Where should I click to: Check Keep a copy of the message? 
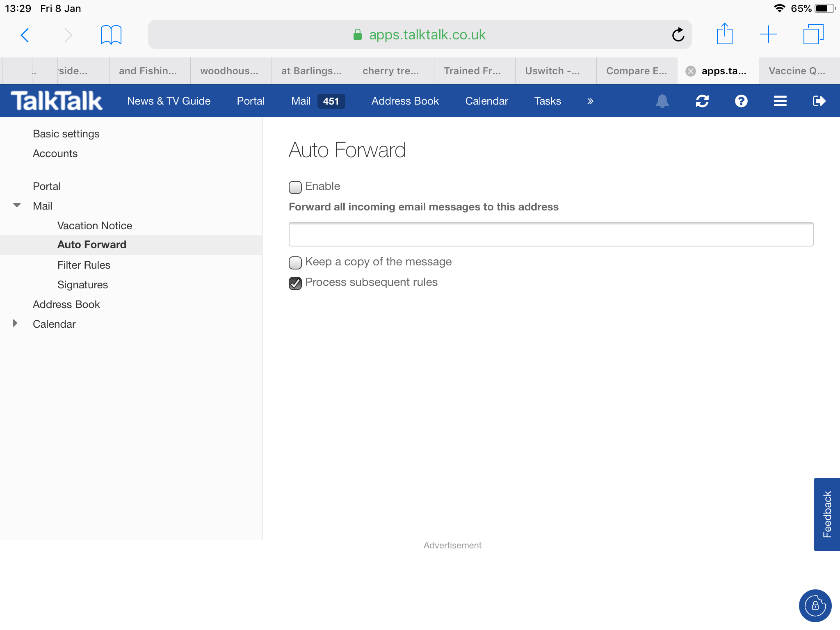[x=295, y=262]
